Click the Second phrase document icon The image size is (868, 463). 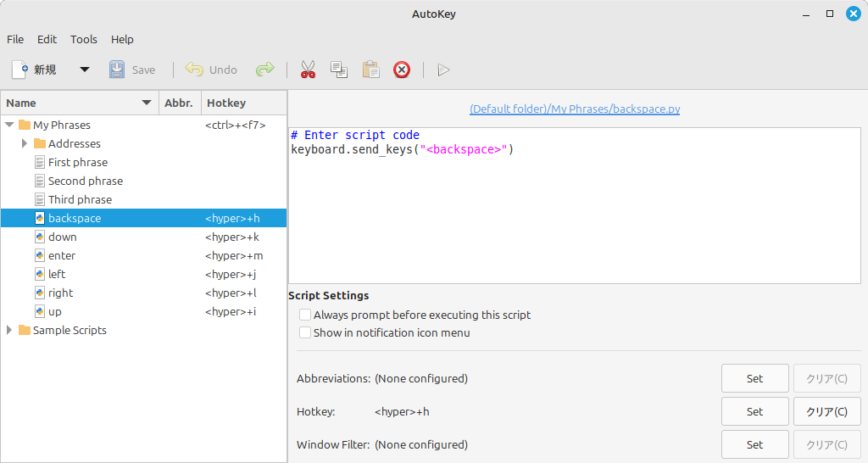[39, 181]
